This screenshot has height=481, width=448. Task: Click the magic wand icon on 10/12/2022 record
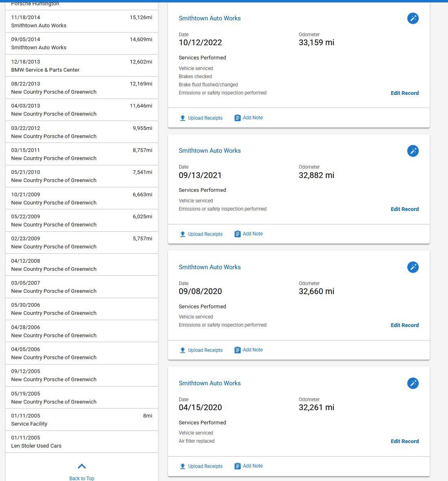click(x=413, y=18)
